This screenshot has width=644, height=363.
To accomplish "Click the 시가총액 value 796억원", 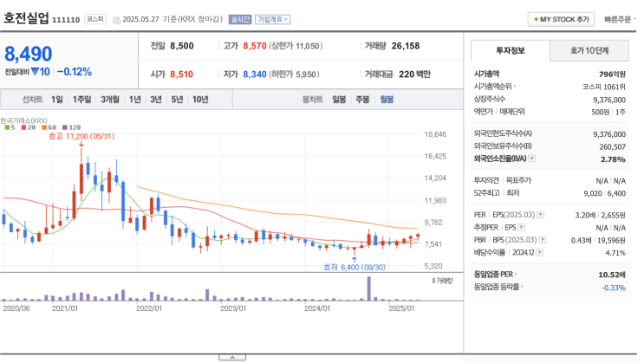I will 612,75.
